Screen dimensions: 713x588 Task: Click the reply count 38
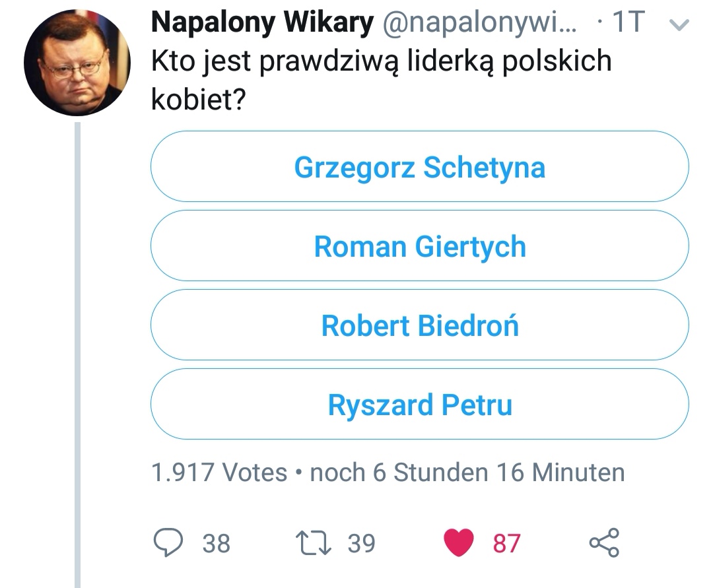[217, 543]
